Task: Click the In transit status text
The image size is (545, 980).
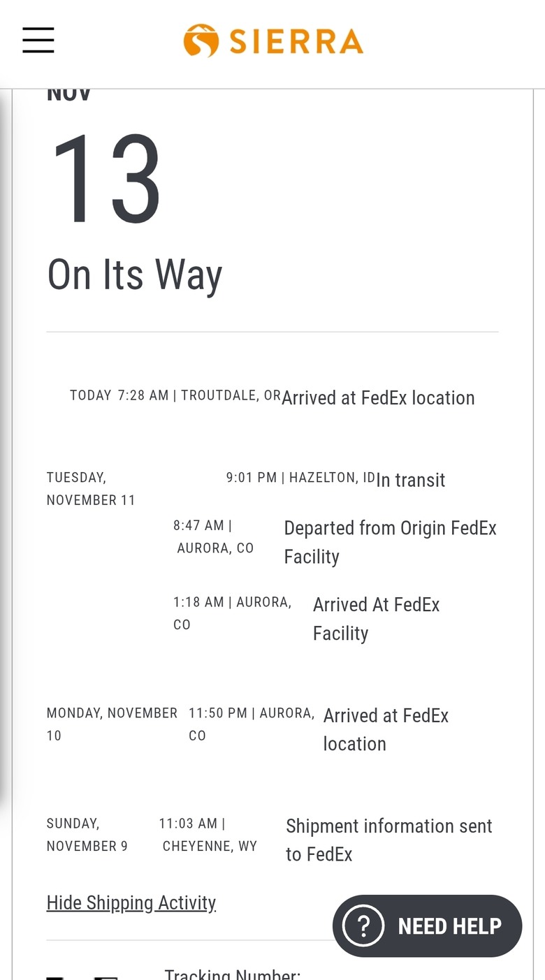Action: point(411,481)
